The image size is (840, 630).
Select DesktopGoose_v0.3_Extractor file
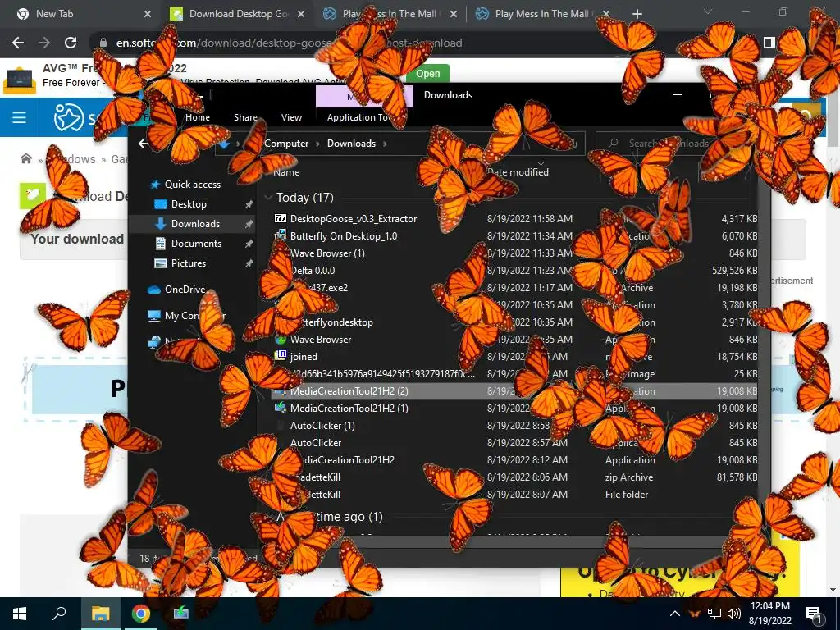[x=354, y=218]
